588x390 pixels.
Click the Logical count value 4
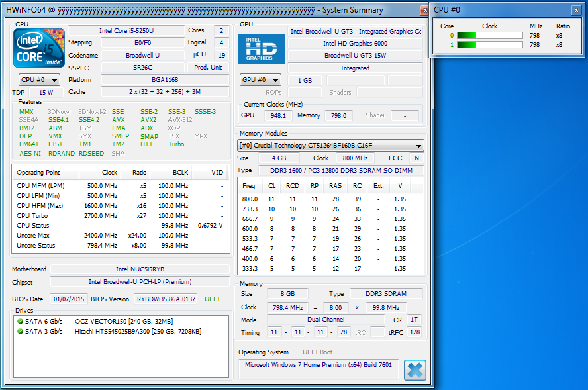[x=222, y=43]
